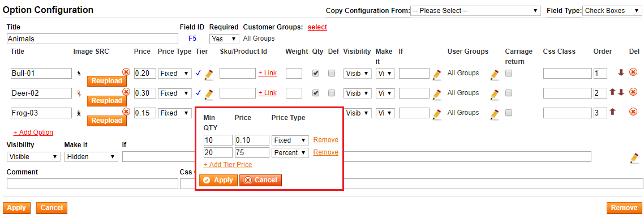Remove the tier with Min QTY 20
The width and height of the screenshot is (644, 218).
pos(326,152)
